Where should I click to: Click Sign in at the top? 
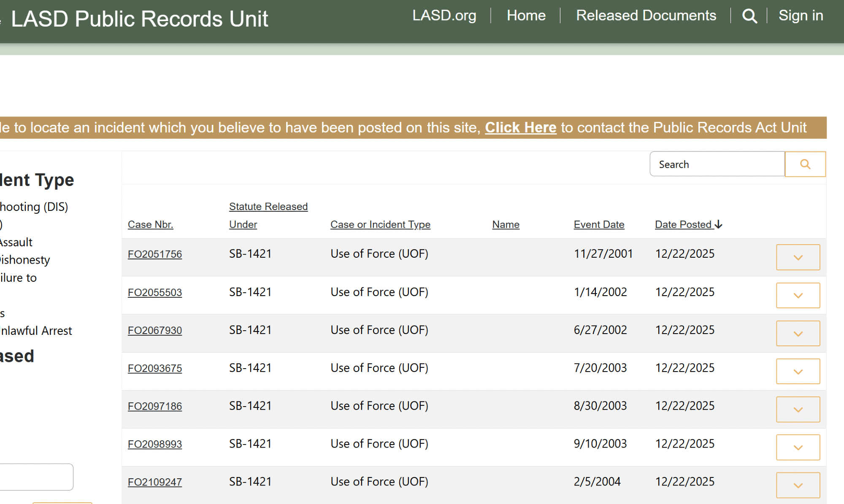801,16
